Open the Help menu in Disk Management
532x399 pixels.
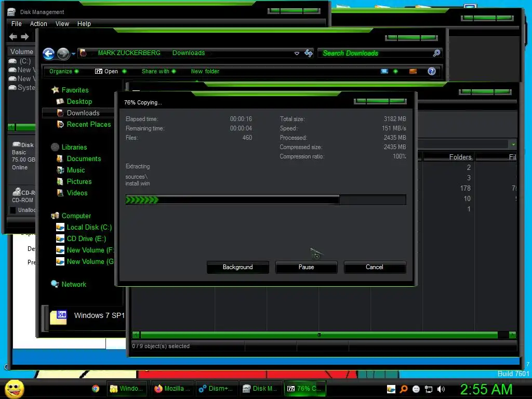coord(84,24)
